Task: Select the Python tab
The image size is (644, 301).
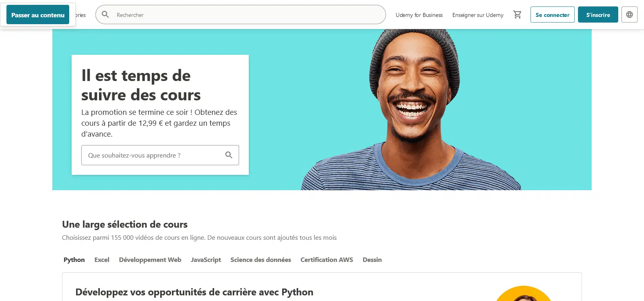Action: [x=74, y=260]
